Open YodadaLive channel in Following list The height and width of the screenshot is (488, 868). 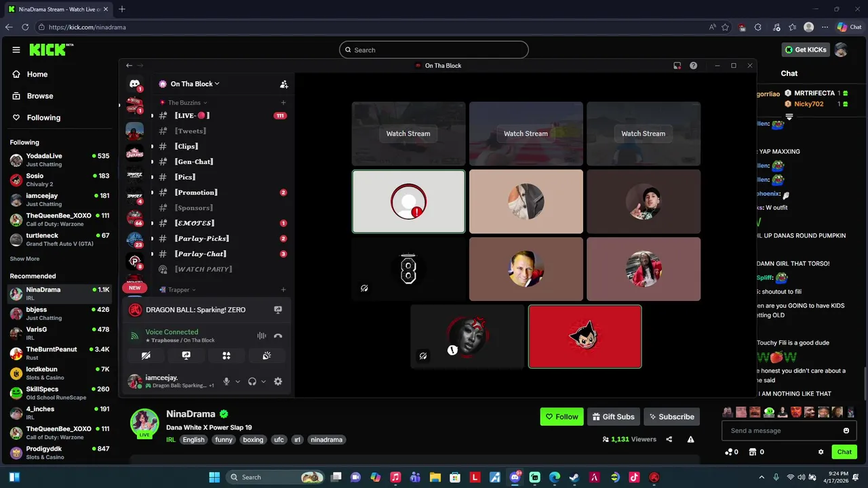[60, 160]
